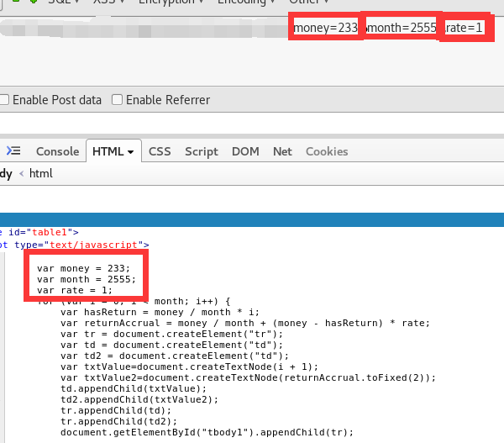Expand the XSS dropdown menu
Viewport: 504px width, 443px height.
click(108, 3)
